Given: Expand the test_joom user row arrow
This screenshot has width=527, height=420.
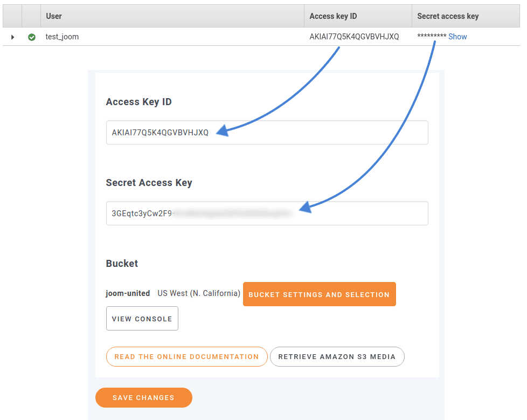Looking at the screenshot, I should [x=12, y=37].
